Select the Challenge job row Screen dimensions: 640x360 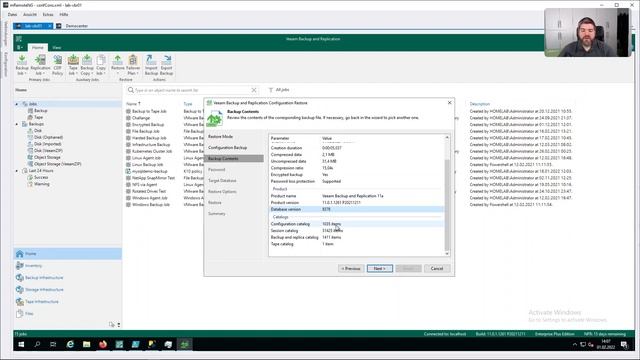[x=141, y=118]
